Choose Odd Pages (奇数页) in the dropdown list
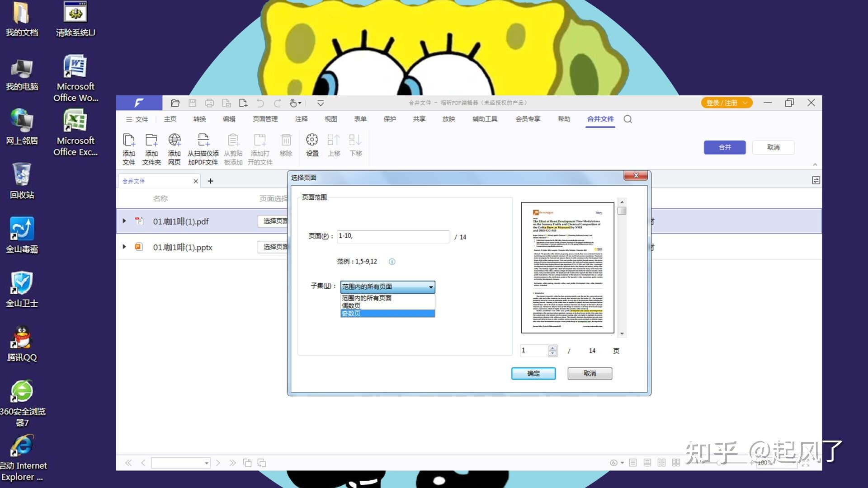Image resolution: width=868 pixels, height=488 pixels. coord(387,314)
